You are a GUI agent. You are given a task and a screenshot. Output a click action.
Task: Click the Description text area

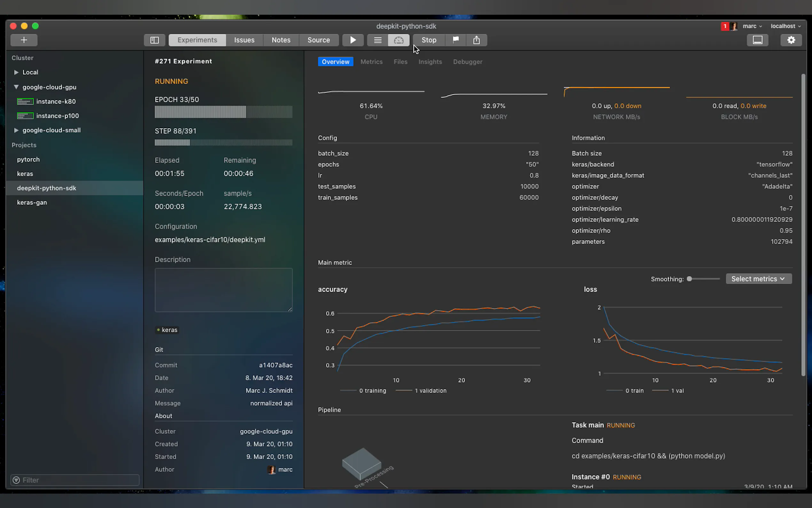coord(223,290)
